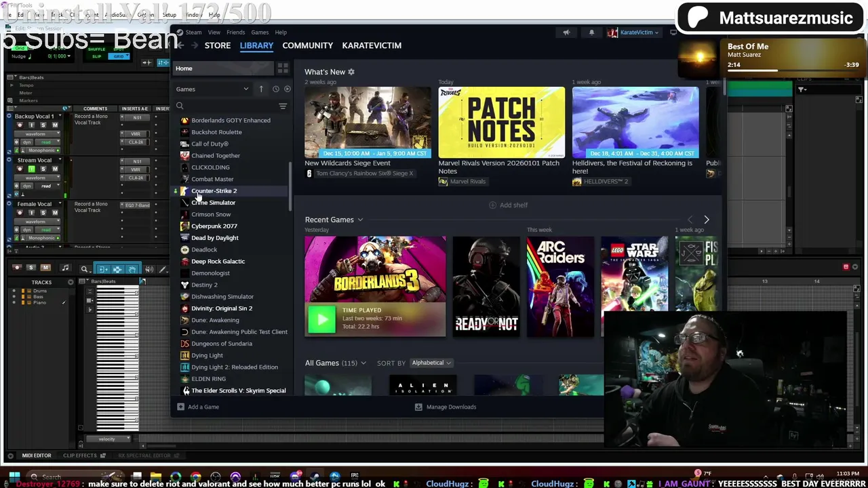Mute the Backup Vocal 1 track in Pro Tools
The width and height of the screenshot is (868, 488).
[x=55, y=125]
